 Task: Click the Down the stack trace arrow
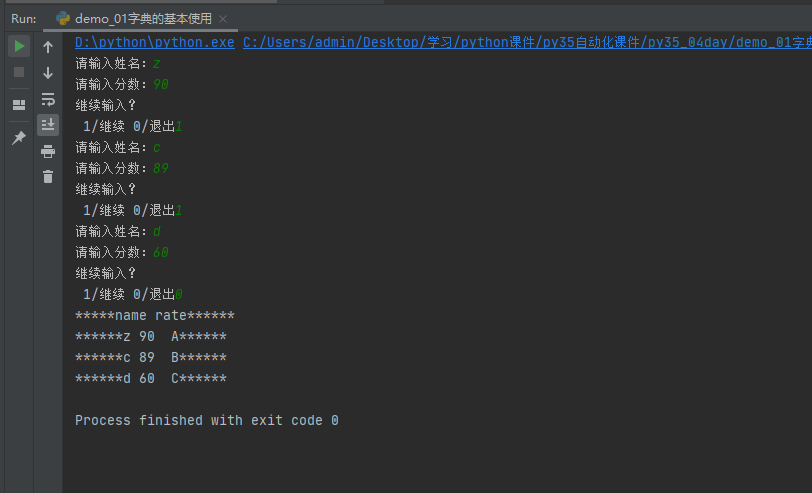click(x=48, y=73)
